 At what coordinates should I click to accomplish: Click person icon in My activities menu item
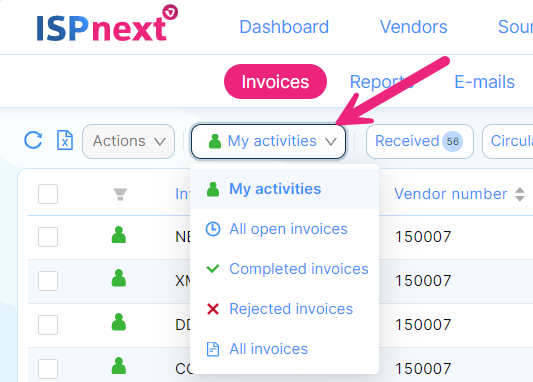(213, 189)
